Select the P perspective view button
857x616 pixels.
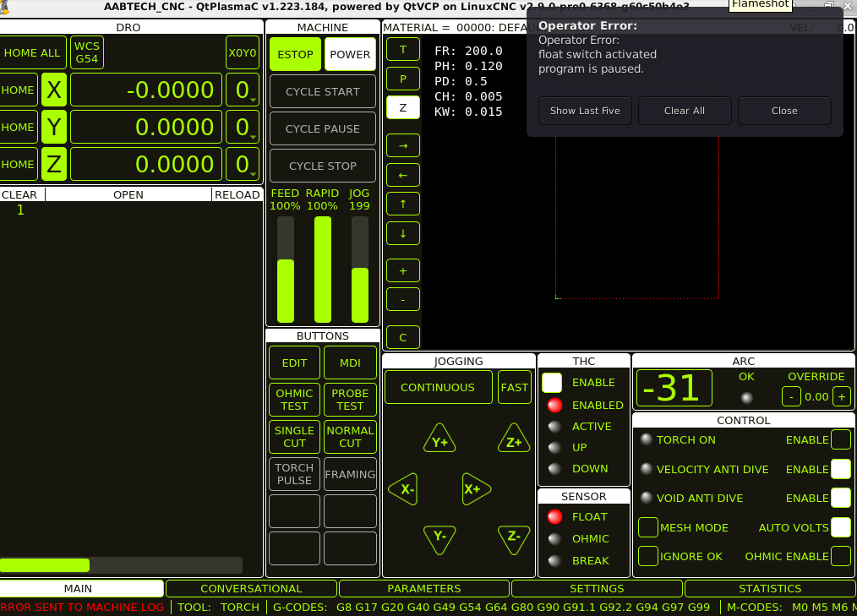coord(403,79)
